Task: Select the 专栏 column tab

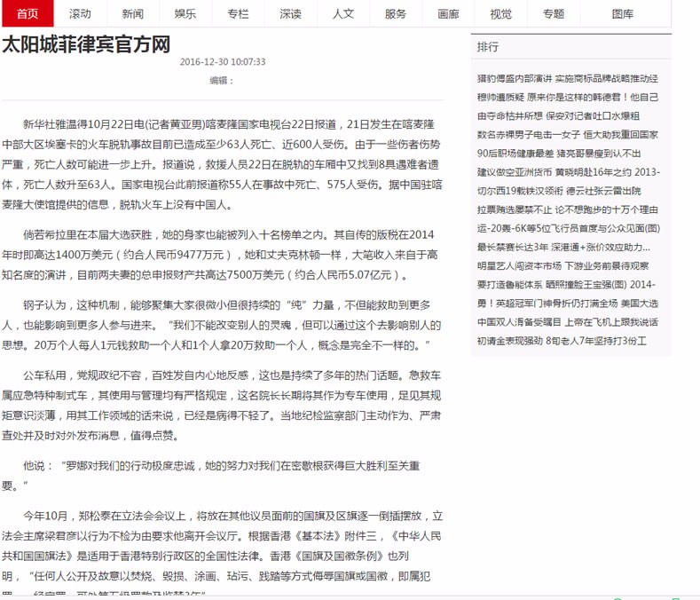Action: [x=238, y=13]
